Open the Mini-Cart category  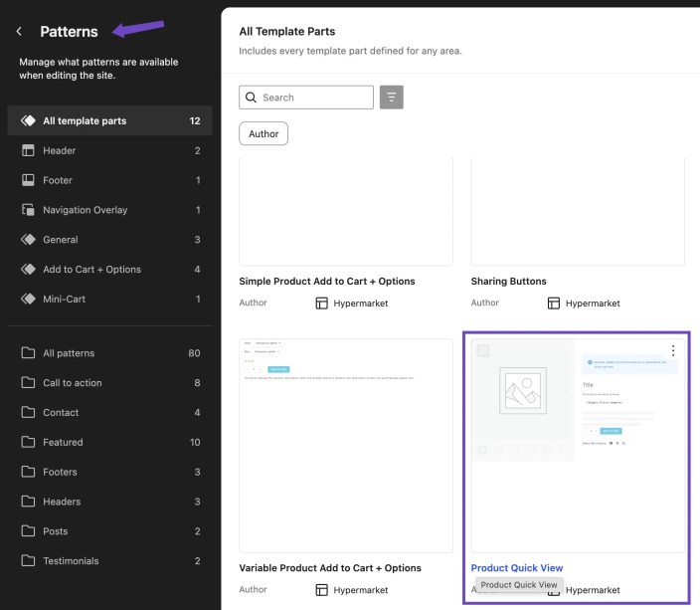point(109,299)
